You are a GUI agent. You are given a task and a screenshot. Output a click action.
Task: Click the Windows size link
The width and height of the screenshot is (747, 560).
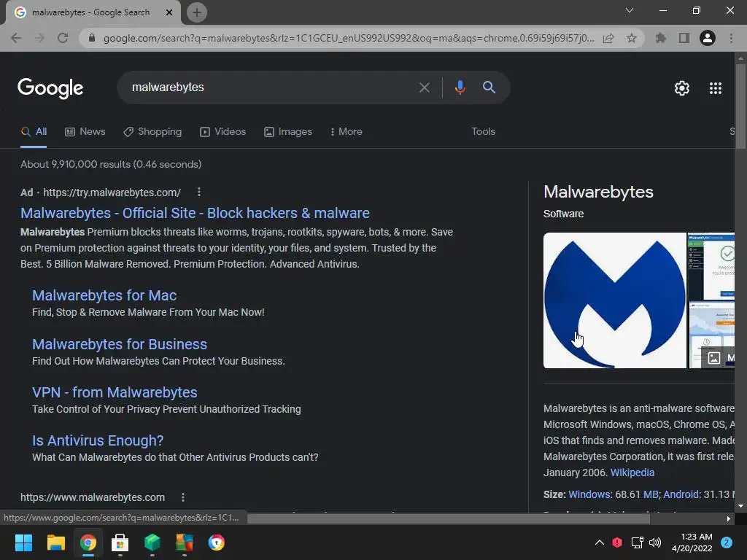click(589, 494)
